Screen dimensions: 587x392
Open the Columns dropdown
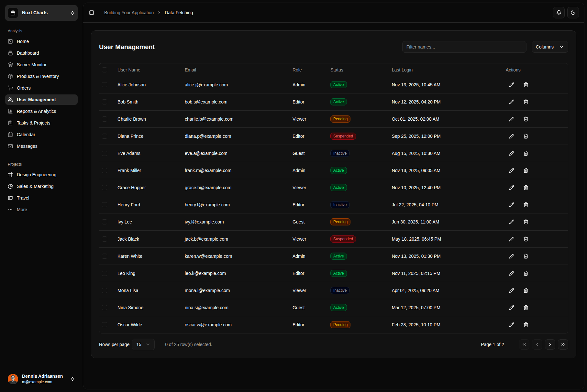pos(549,47)
